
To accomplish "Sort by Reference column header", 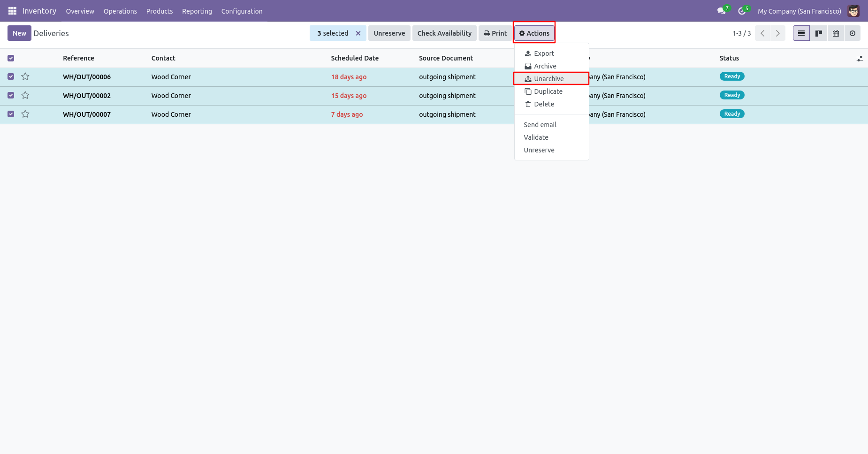I will [x=78, y=58].
